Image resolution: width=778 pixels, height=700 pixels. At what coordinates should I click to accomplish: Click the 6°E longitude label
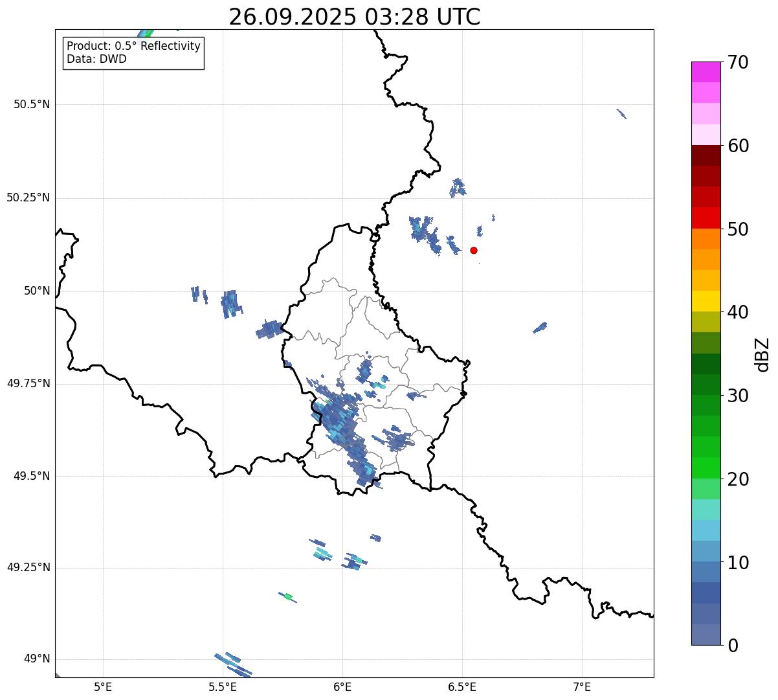tap(342, 686)
